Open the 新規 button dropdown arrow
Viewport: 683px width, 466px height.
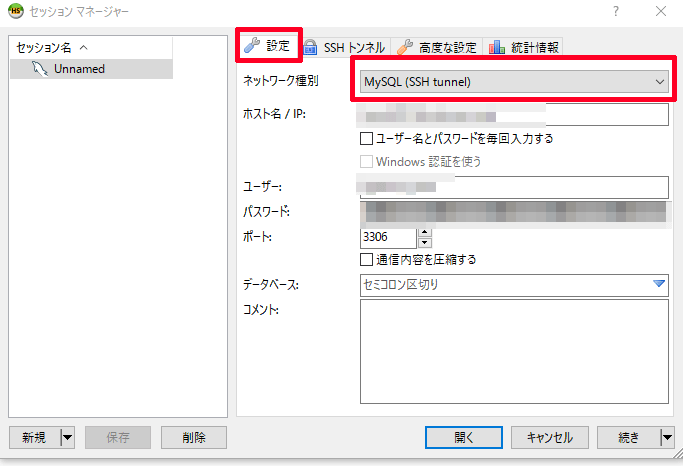click(68, 437)
